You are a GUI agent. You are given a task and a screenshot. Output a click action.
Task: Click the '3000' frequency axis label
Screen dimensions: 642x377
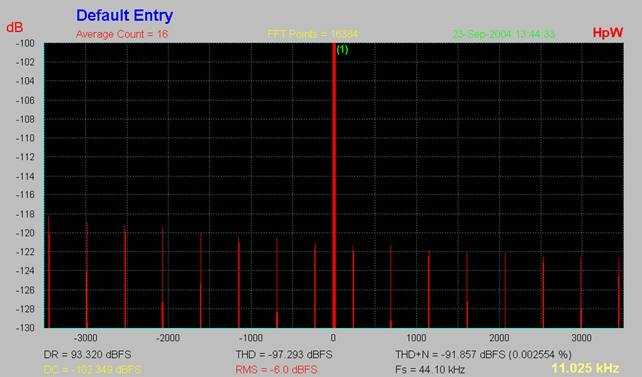[x=581, y=338]
